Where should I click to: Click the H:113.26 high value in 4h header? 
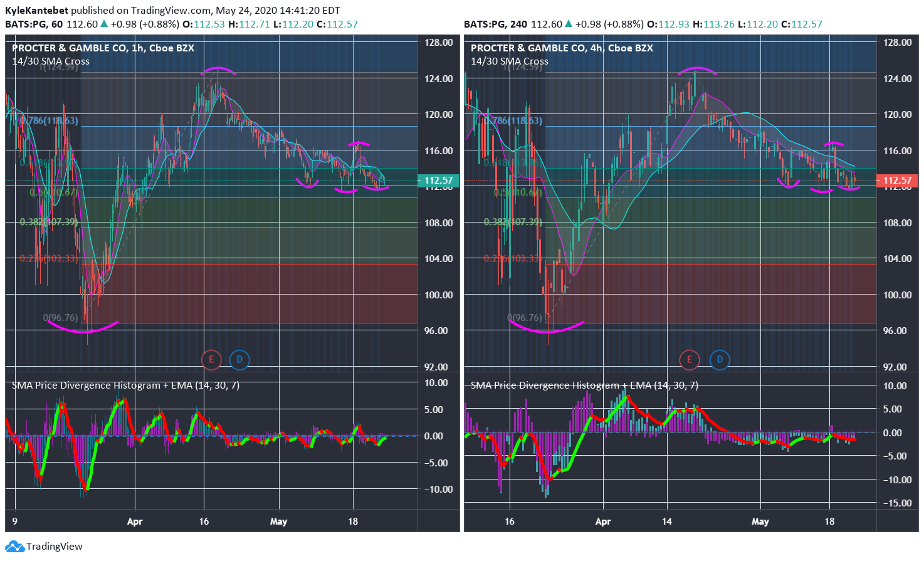point(713,24)
